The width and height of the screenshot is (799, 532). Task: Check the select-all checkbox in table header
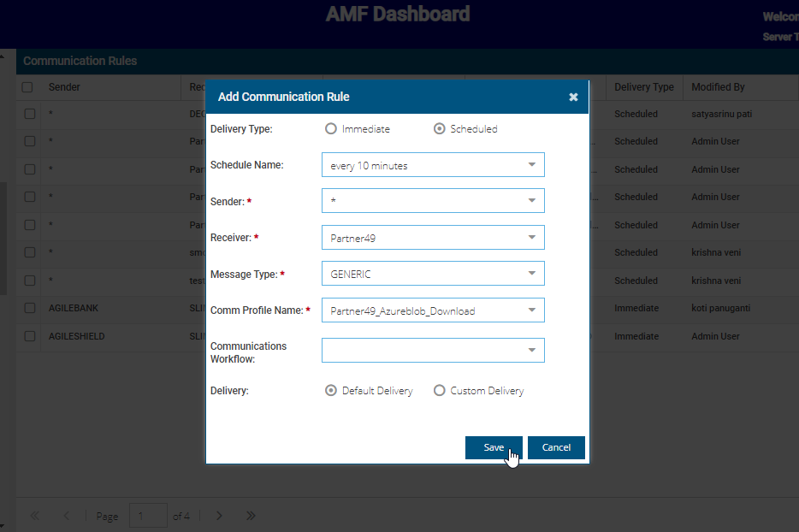[27, 87]
